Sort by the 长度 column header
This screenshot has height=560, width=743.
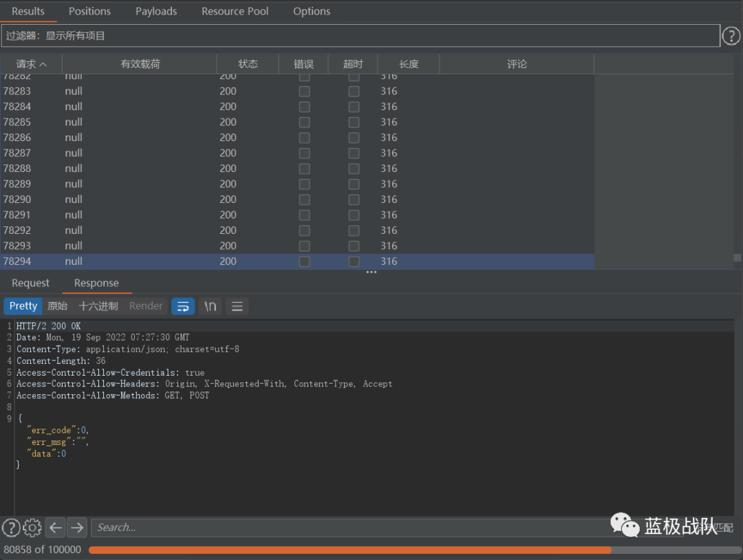pos(409,64)
